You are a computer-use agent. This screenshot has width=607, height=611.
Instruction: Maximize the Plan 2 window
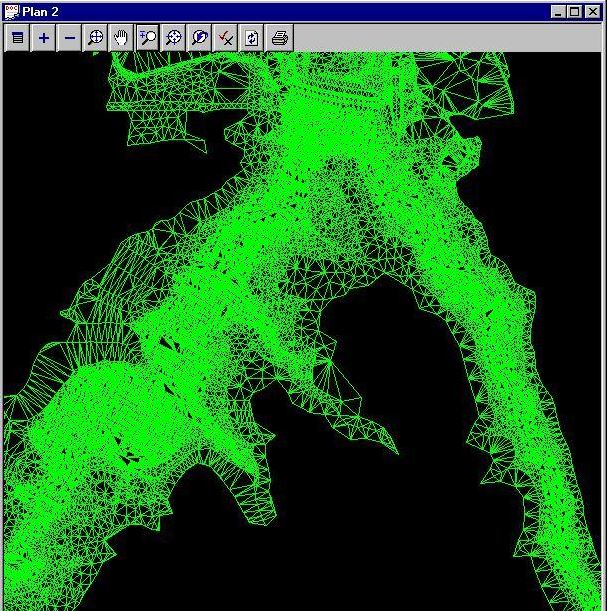[575, 12]
